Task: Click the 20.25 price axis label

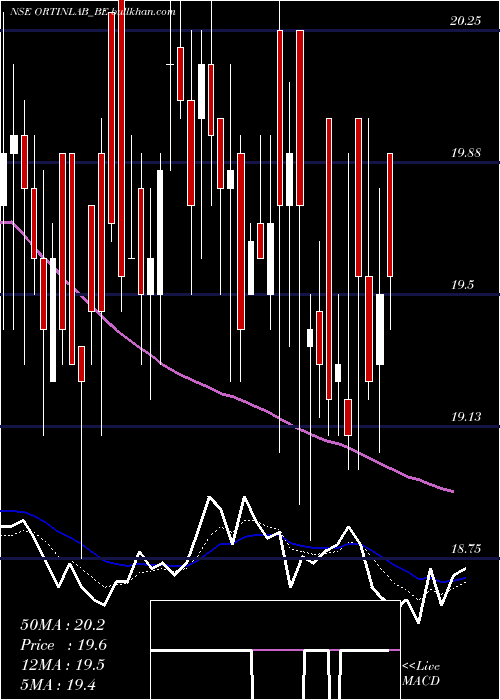Action: (465, 21)
